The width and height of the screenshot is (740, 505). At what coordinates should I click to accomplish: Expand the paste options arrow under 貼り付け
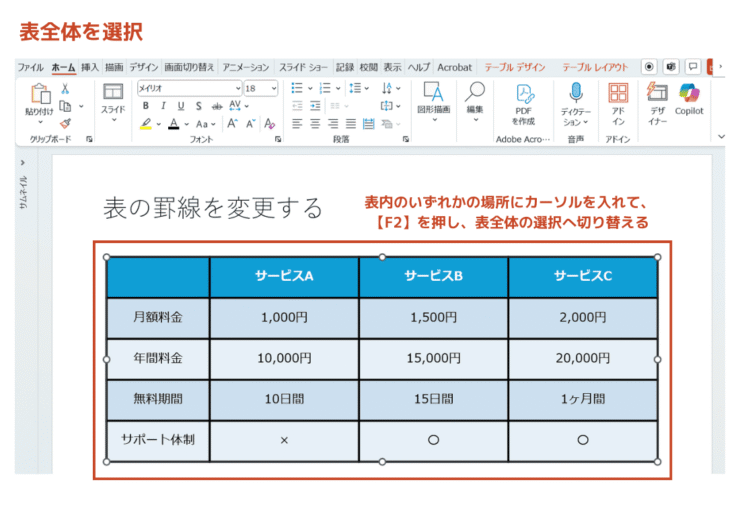tap(40, 122)
